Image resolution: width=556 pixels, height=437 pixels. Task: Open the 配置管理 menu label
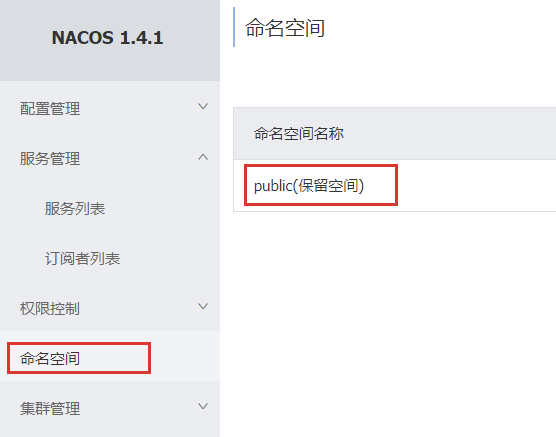[50, 109]
